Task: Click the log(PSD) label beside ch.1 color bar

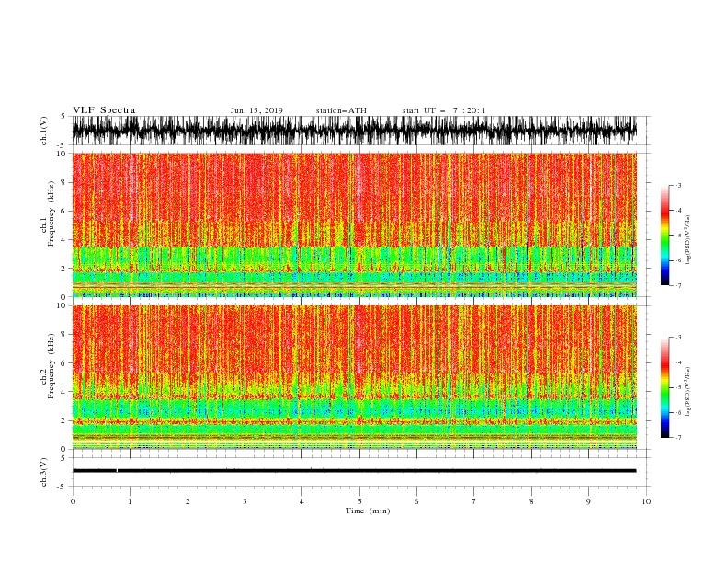Action: (x=688, y=240)
